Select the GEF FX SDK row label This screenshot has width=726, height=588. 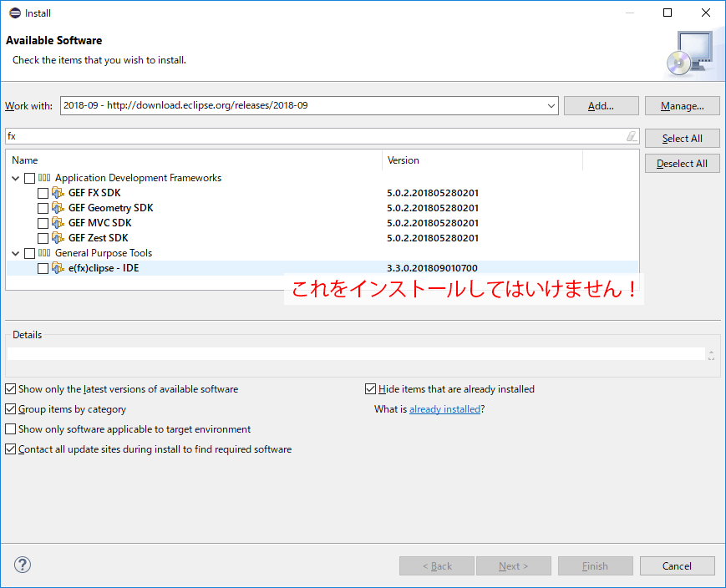pyautogui.click(x=94, y=193)
